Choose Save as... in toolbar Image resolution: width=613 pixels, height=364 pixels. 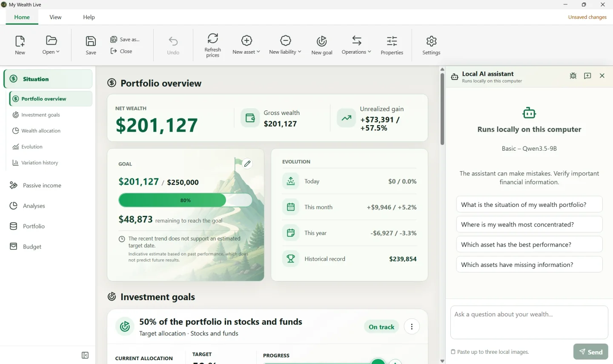tap(125, 39)
